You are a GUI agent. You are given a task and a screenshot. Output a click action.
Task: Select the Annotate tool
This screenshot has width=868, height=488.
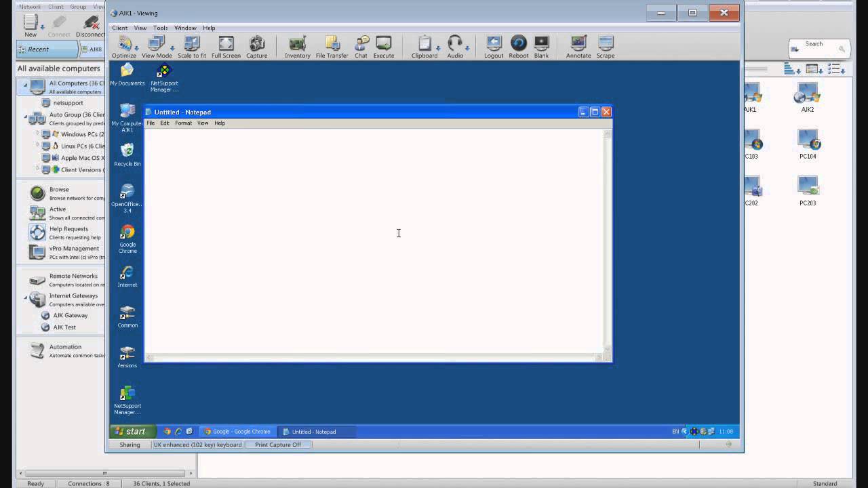coord(578,46)
